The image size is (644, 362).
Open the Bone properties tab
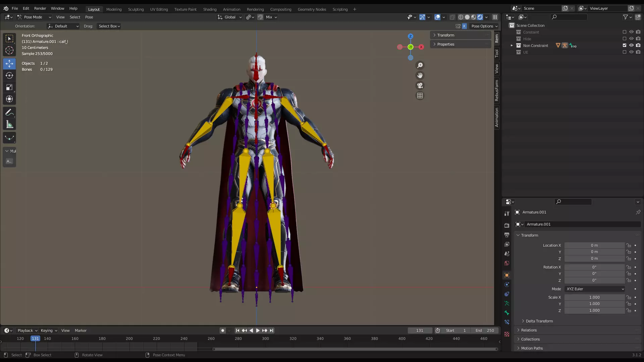coord(507,313)
